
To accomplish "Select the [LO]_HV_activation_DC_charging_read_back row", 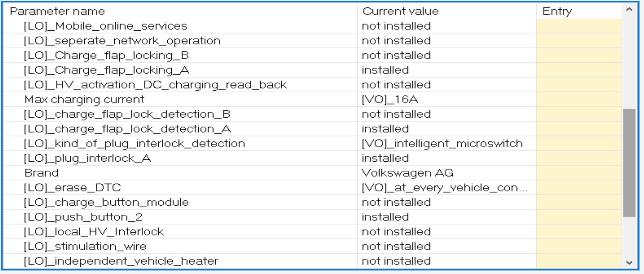I will (155, 85).
